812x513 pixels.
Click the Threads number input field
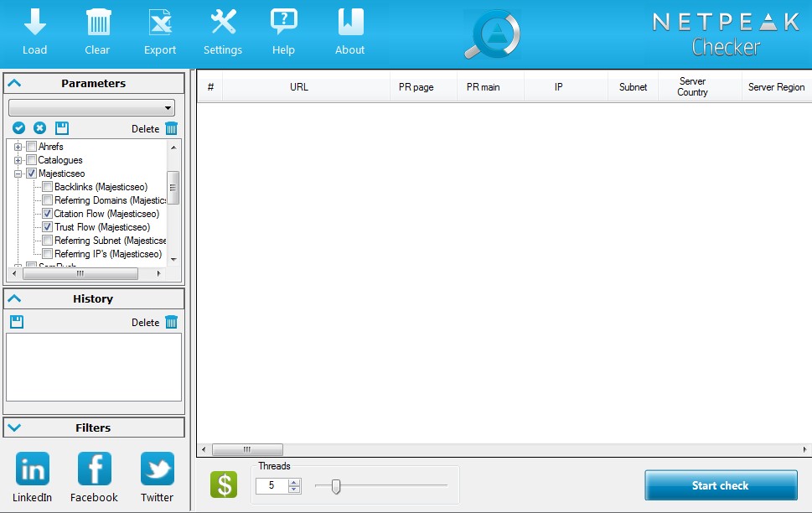(x=272, y=485)
